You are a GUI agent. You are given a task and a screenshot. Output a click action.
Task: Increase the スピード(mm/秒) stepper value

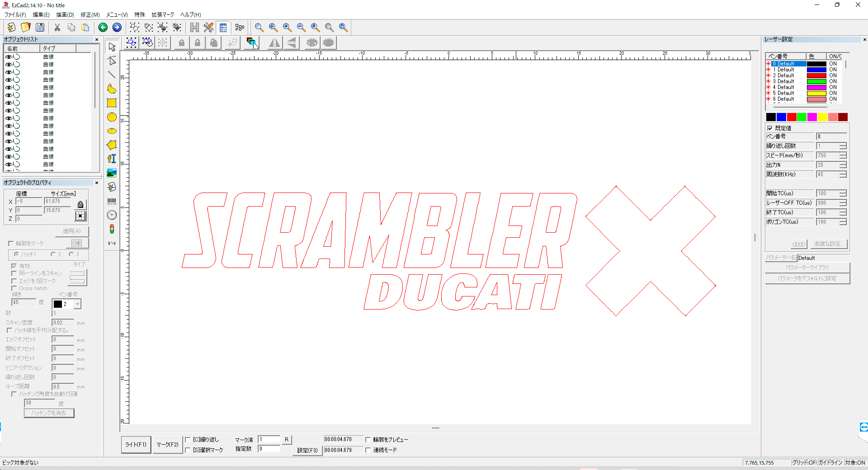(843, 154)
